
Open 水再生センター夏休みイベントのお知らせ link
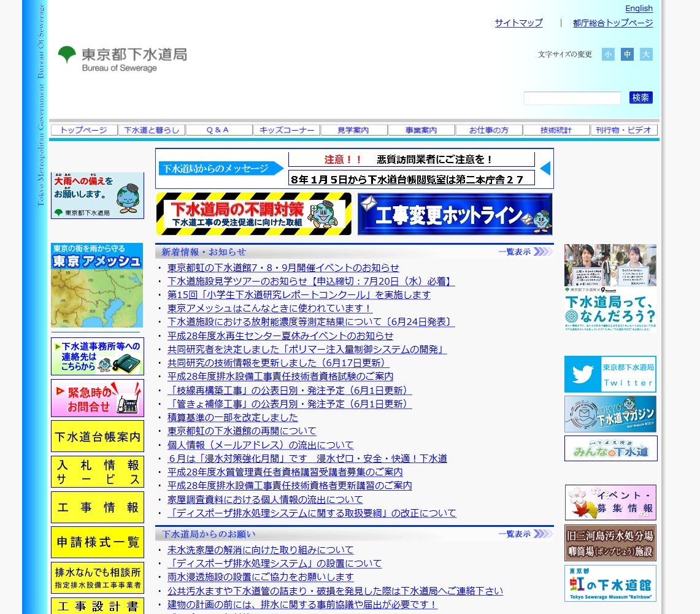point(280,336)
